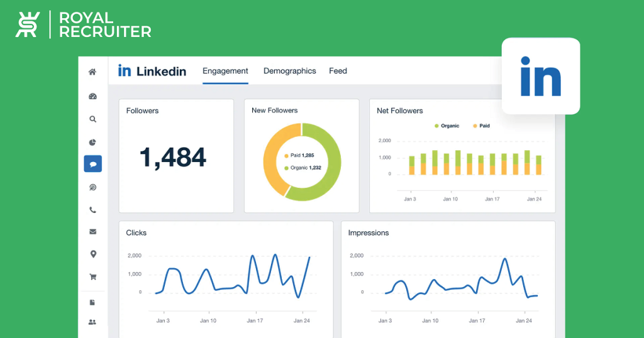Select the highlighted chat bubble icon
The width and height of the screenshot is (644, 338).
pyautogui.click(x=93, y=164)
